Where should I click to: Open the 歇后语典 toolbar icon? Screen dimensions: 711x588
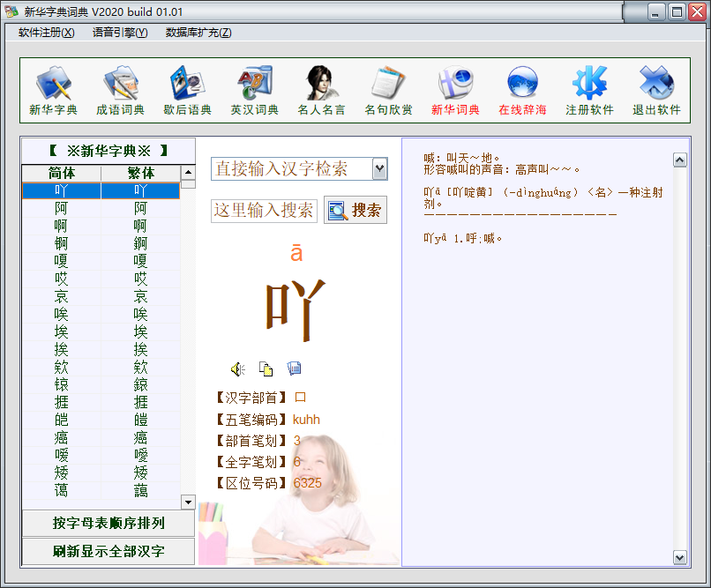pyautogui.click(x=187, y=91)
